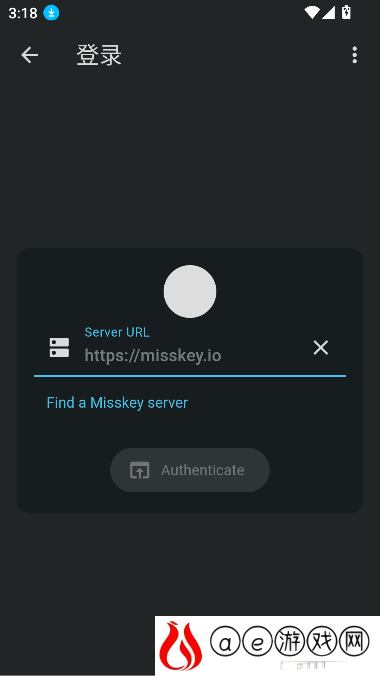Click the 登录 page title

[x=99, y=55]
